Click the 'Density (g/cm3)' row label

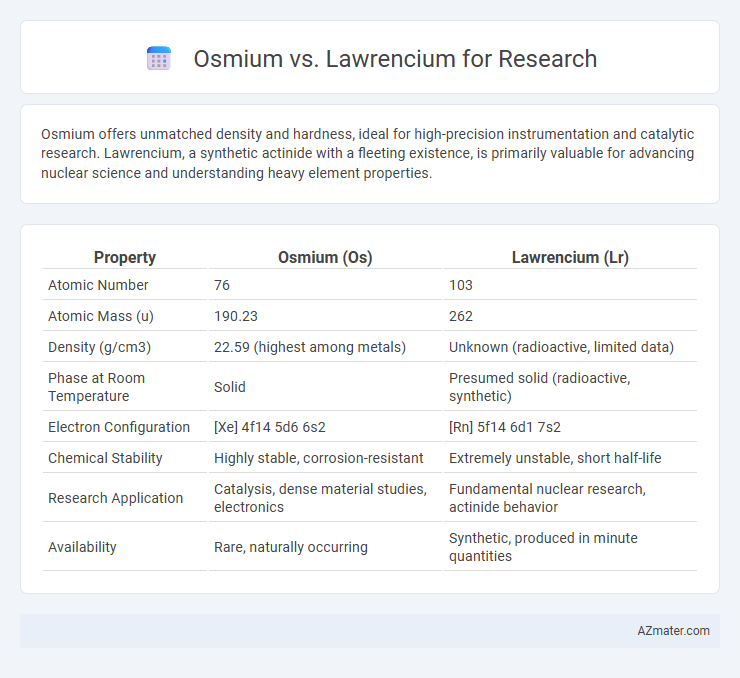point(99,347)
